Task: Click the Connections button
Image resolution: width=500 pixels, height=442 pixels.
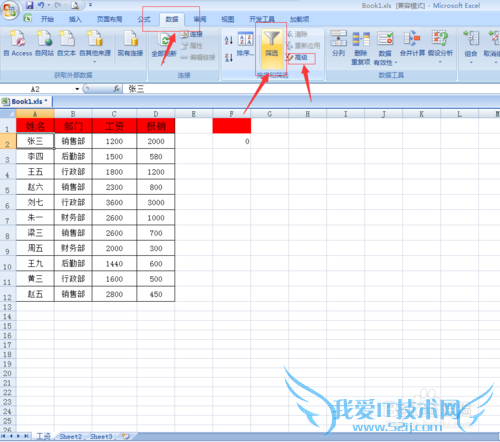Action: (192, 34)
